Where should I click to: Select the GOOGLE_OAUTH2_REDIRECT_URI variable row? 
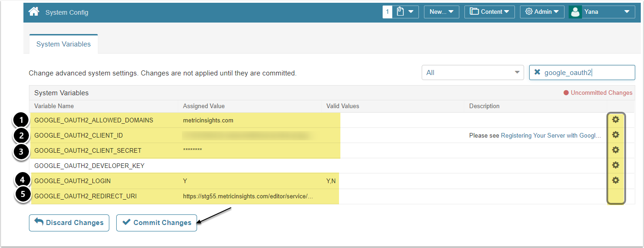85,196
